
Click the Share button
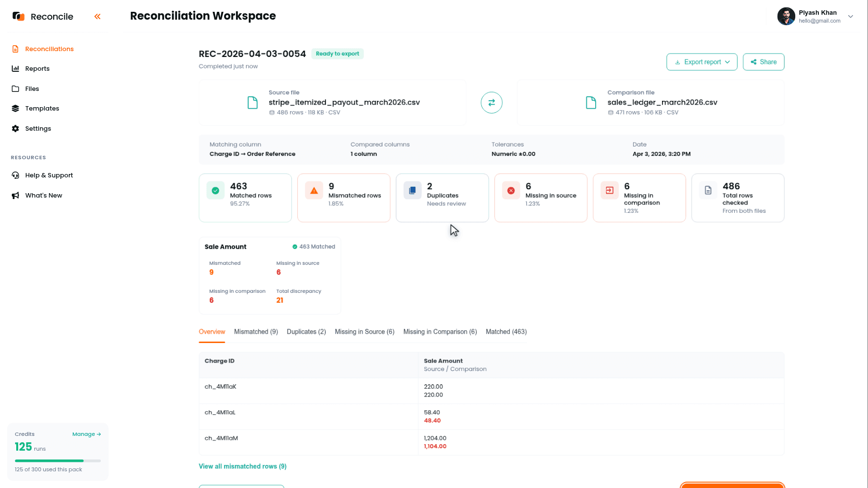tap(763, 62)
